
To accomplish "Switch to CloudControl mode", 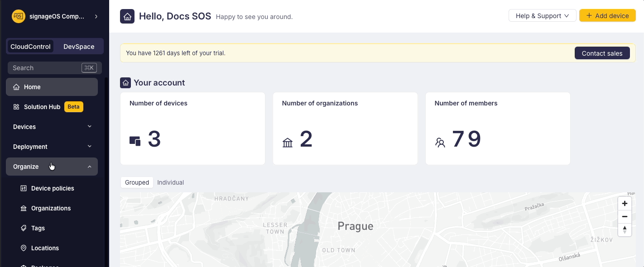I will point(30,47).
